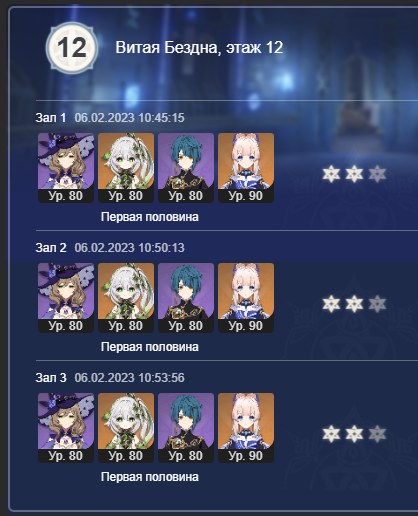Click Lisa's portrait in Зал 1
Image resolution: width=418 pixels, height=516 pixels.
[x=66, y=168]
